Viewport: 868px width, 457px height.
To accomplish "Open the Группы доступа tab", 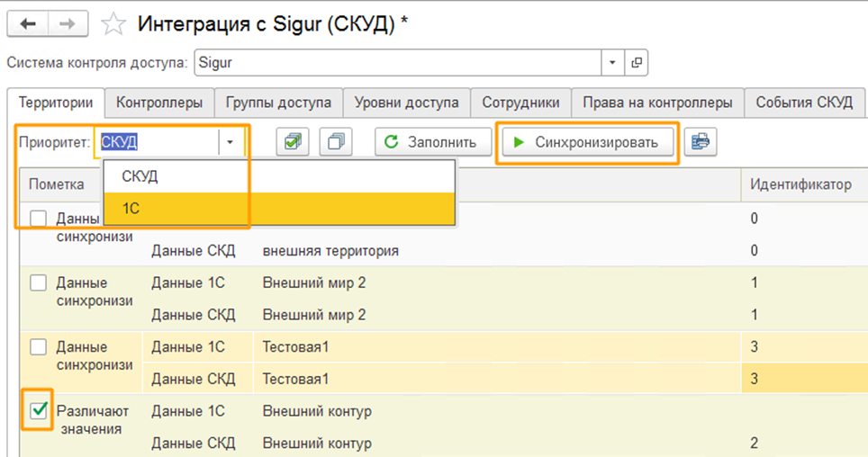I will click(278, 103).
